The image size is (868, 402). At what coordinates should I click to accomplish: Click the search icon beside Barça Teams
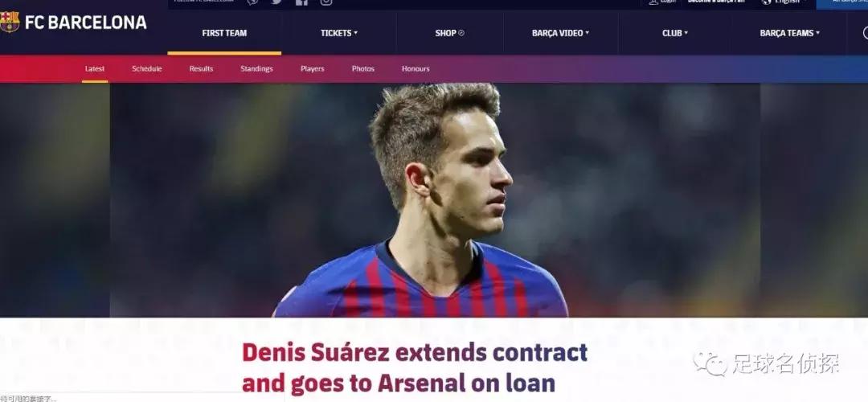click(866, 33)
